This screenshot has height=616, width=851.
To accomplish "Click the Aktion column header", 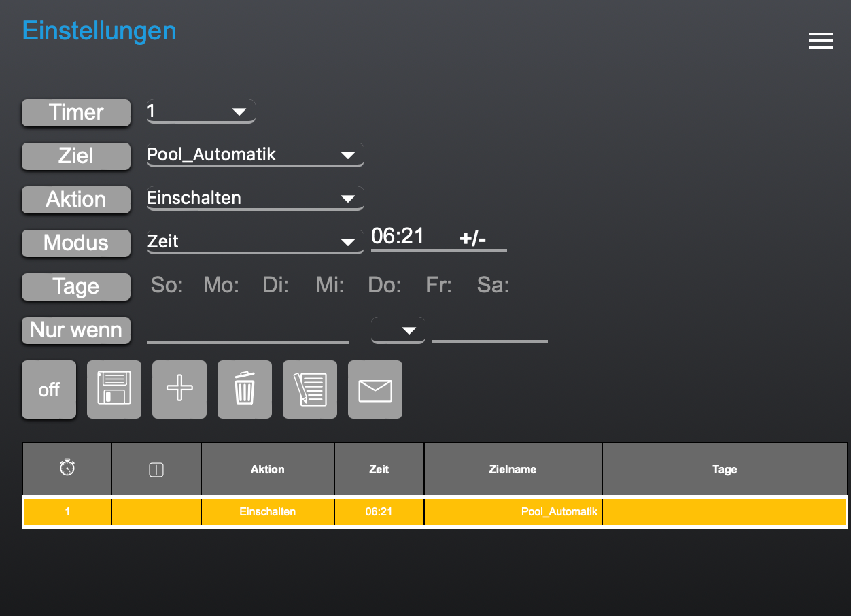I will point(268,469).
